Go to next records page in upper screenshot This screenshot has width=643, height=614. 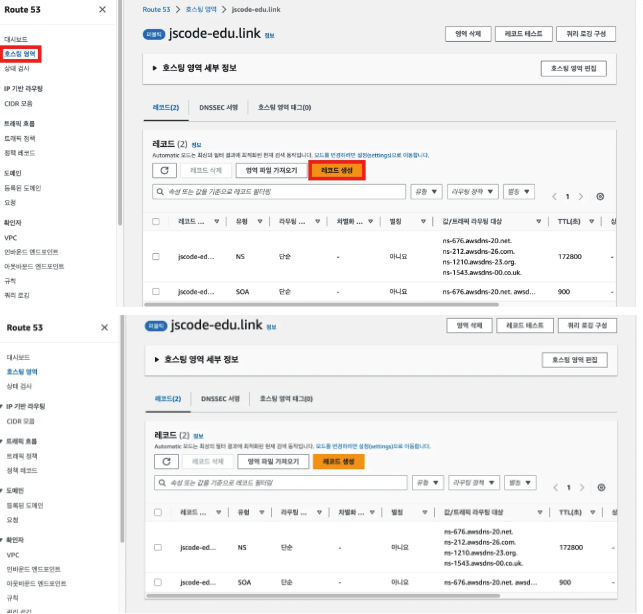coord(581,196)
